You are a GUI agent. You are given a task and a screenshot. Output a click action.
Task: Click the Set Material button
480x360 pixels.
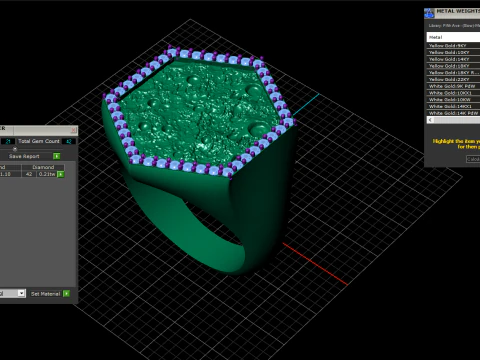pos(46,294)
